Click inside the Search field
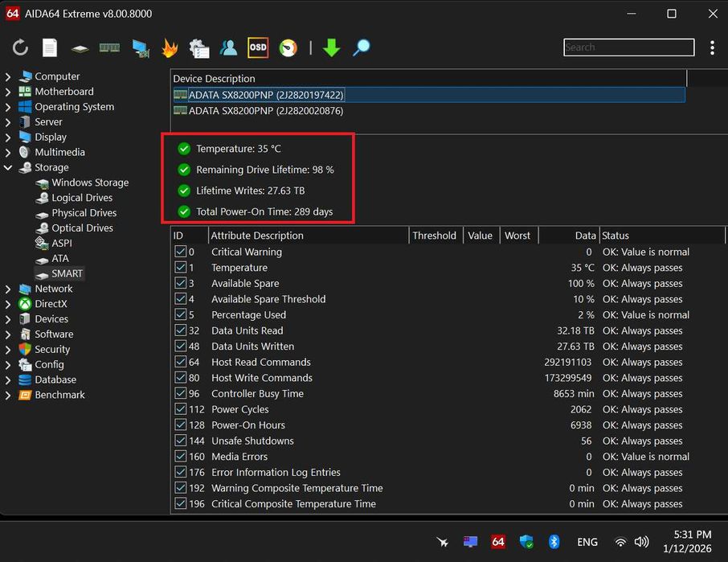This screenshot has height=562, width=728. pos(628,47)
